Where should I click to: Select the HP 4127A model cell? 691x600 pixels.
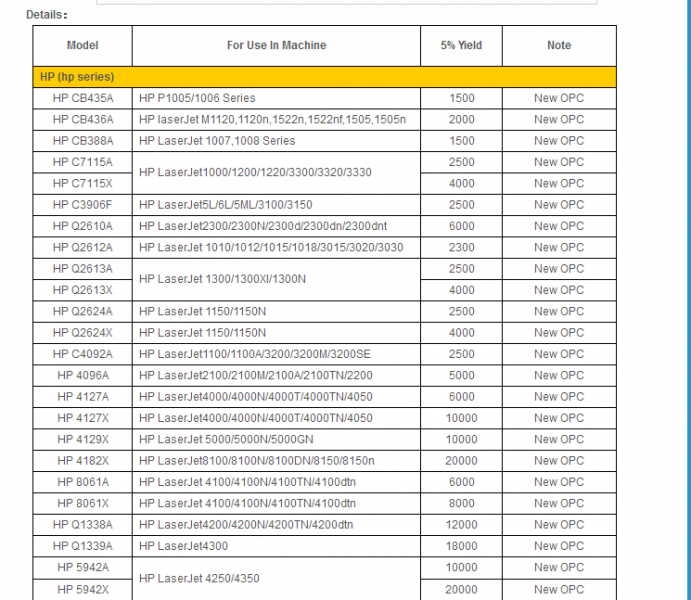click(83, 397)
